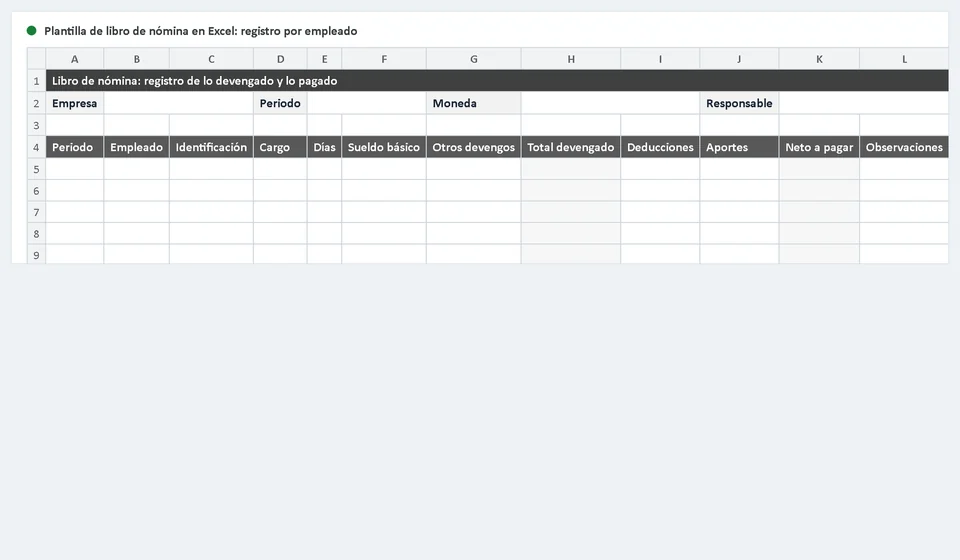Select row 2 header
The height and width of the screenshot is (560, 960).
pyautogui.click(x=36, y=103)
